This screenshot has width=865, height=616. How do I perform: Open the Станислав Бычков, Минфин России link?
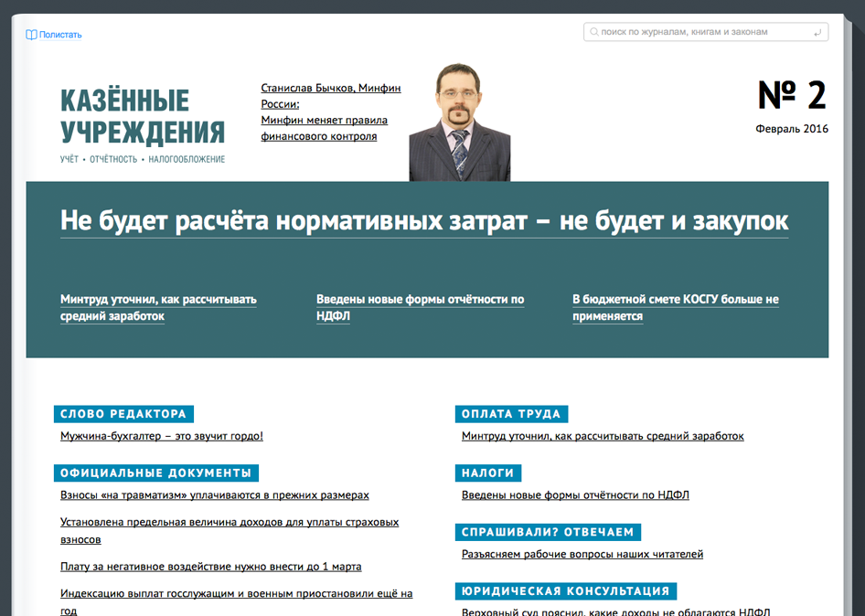[x=330, y=96]
